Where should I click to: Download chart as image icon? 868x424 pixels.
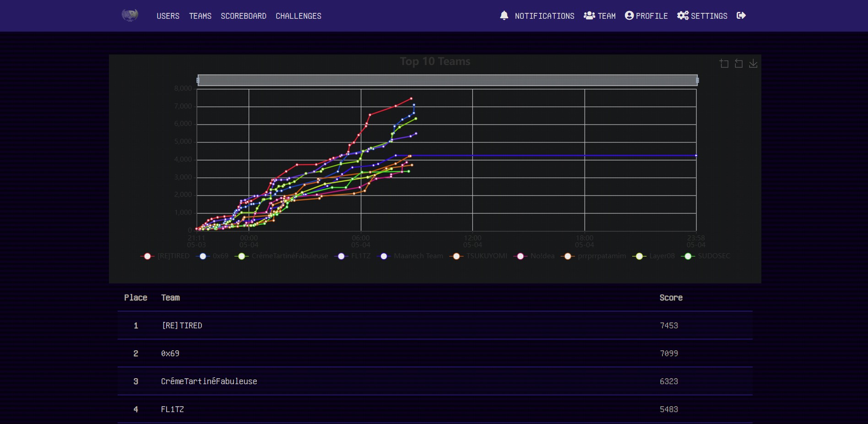coord(753,64)
